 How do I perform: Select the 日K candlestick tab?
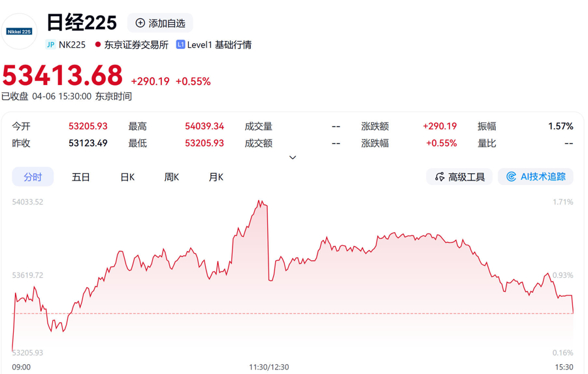(127, 177)
